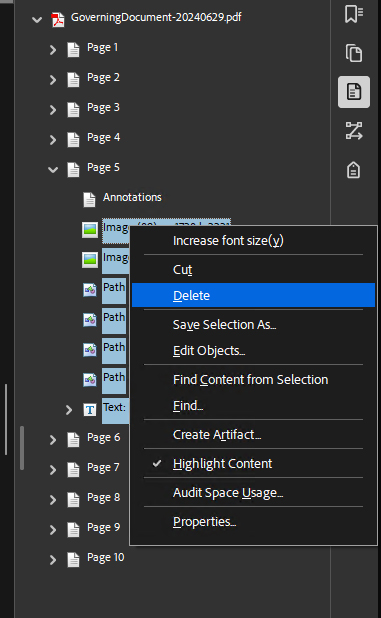Click the Text object T icon

(x=90, y=410)
